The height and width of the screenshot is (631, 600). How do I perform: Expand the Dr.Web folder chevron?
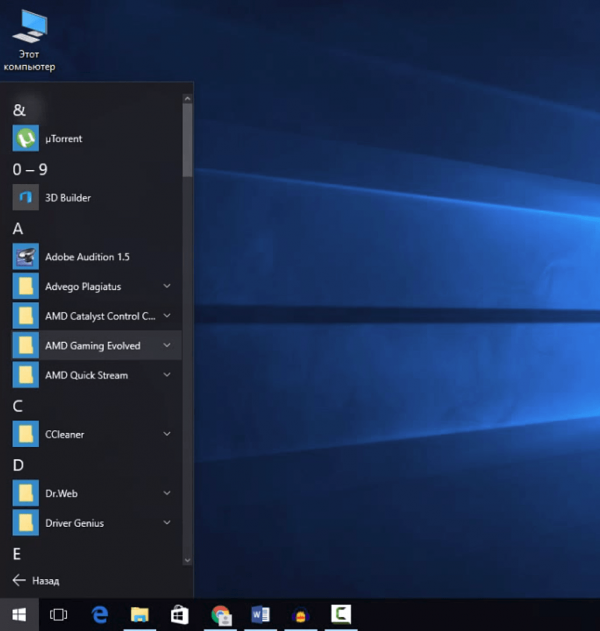(167, 493)
